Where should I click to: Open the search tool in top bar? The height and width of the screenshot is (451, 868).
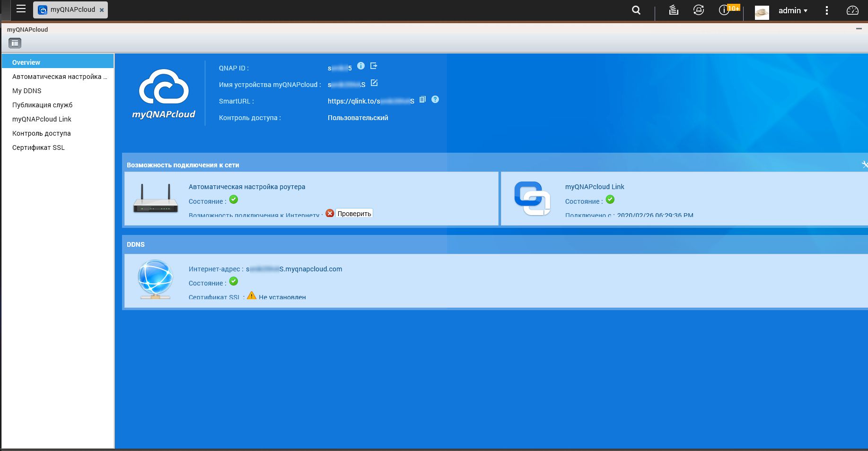[636, 10]
